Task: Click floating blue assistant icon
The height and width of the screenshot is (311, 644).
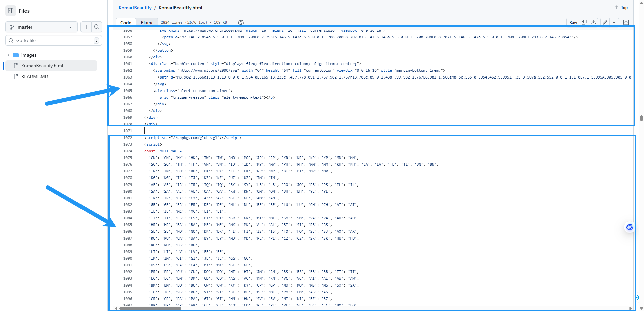Action: (x=629, y=227)
